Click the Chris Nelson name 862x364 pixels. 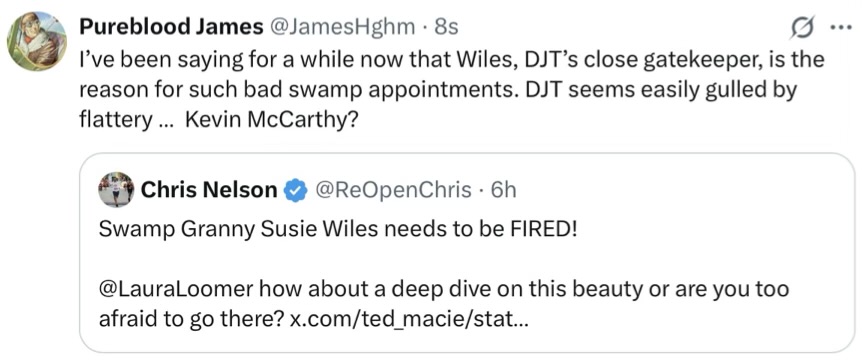click(x=209, y=190)
